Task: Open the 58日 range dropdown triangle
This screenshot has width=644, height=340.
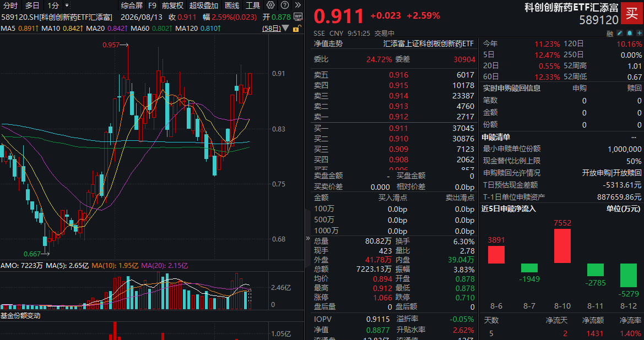Action: (286, 29)
